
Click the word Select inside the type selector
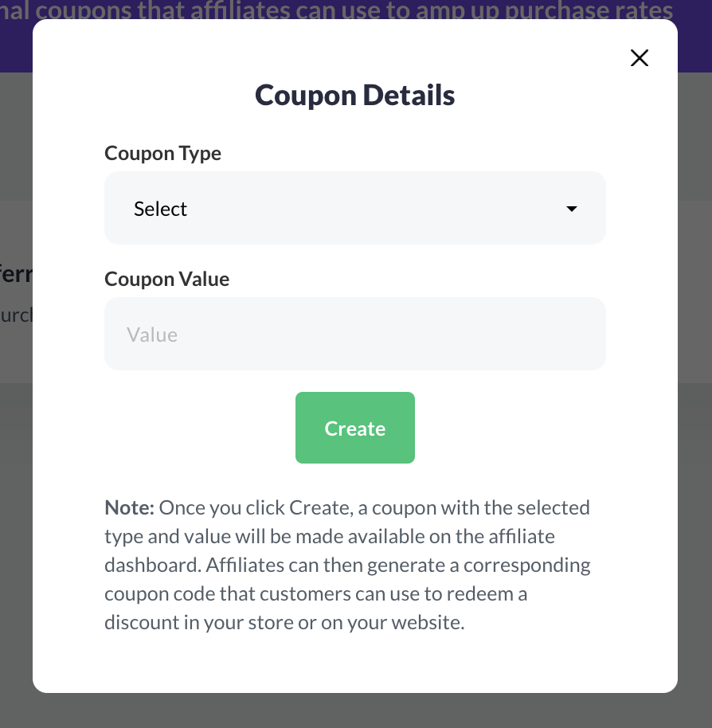click(160, 208)
